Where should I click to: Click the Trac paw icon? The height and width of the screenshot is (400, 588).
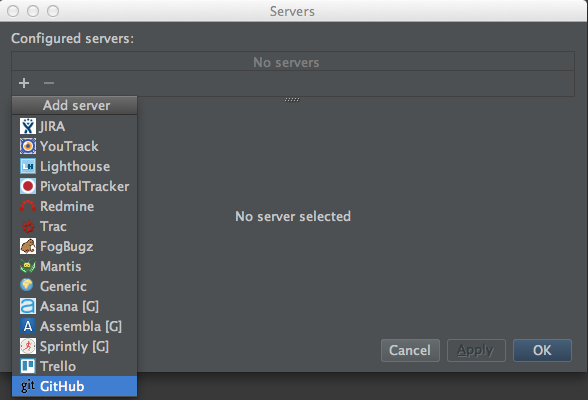[28, 226]
